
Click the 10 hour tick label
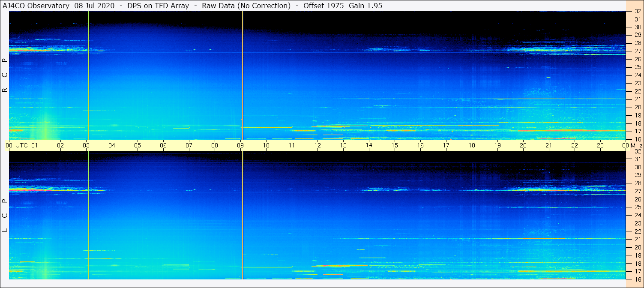click(x=266, y=145)
